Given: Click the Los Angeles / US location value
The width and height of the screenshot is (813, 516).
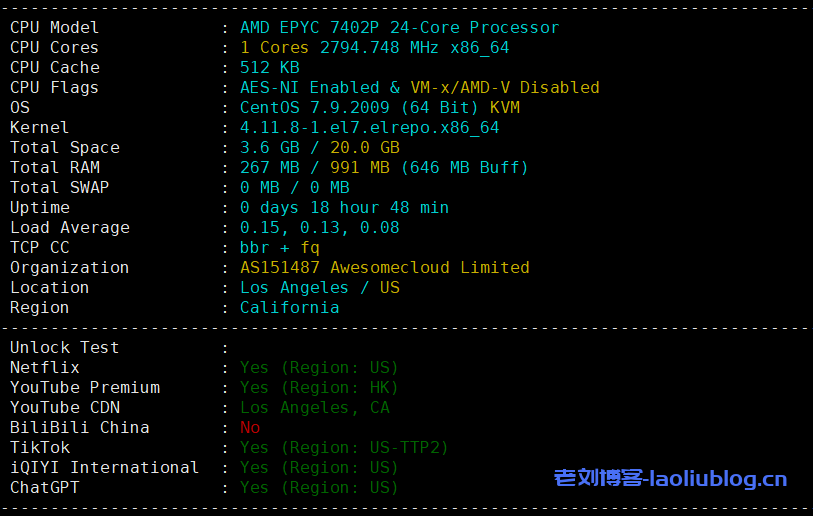Looking at the screenshot, I should [x=319, y=288].
